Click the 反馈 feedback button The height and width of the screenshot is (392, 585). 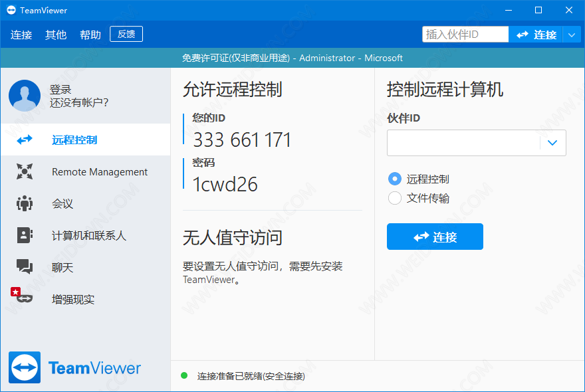126,34
